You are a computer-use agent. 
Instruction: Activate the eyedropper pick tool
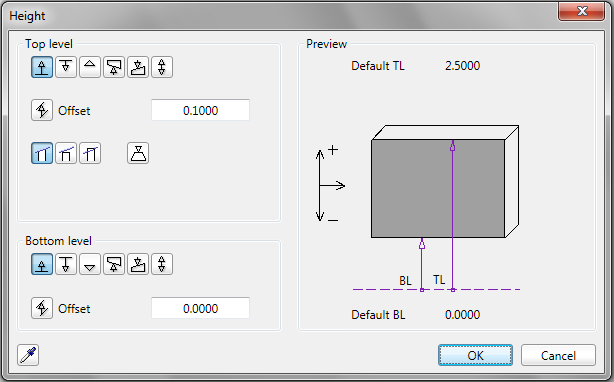point(28,355)
